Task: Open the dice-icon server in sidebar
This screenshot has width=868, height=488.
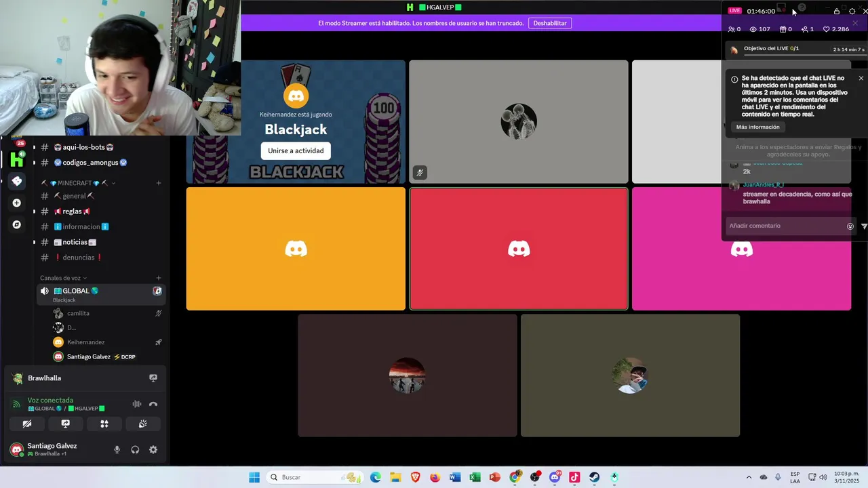Action: [x=17, y=181]
